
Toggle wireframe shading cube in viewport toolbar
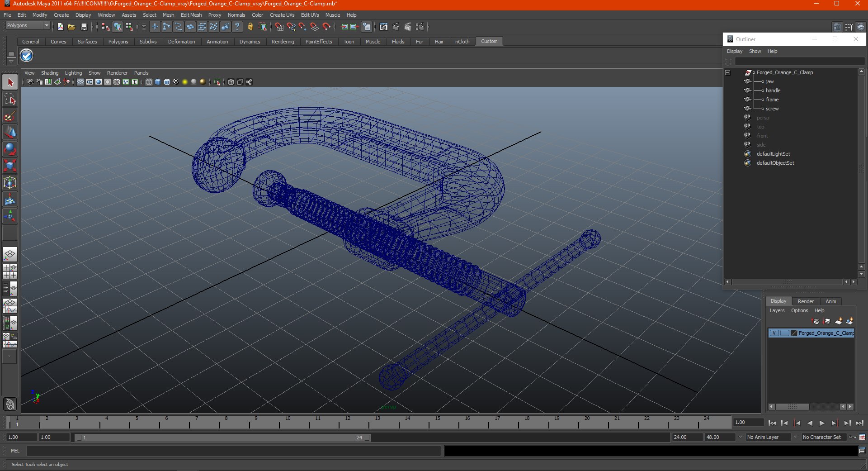149,82
